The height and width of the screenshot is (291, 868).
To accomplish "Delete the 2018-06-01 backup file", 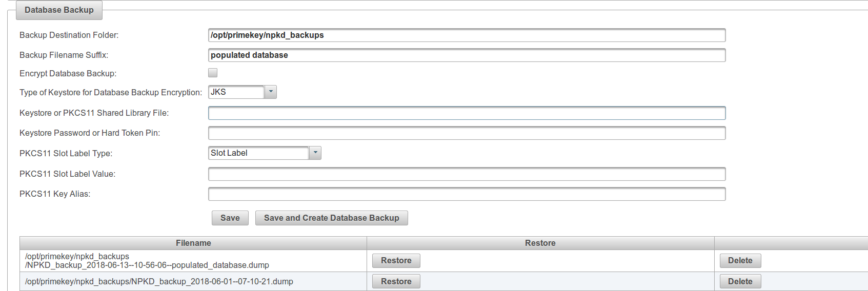I will tap(740, 282).
